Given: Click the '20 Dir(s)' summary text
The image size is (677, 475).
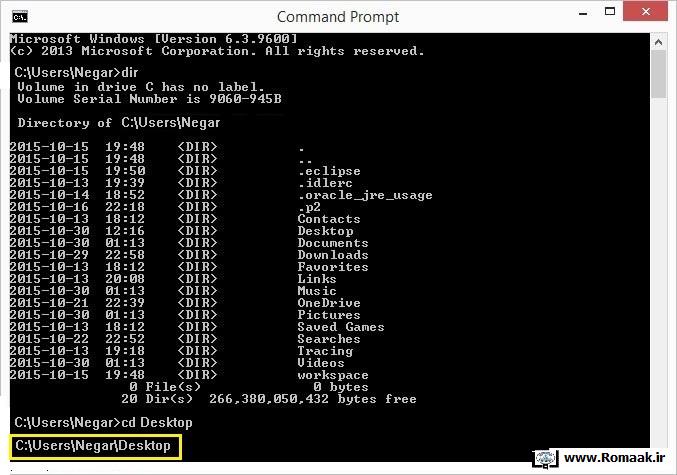Looking at the screenshot, I should click(157, 399).
